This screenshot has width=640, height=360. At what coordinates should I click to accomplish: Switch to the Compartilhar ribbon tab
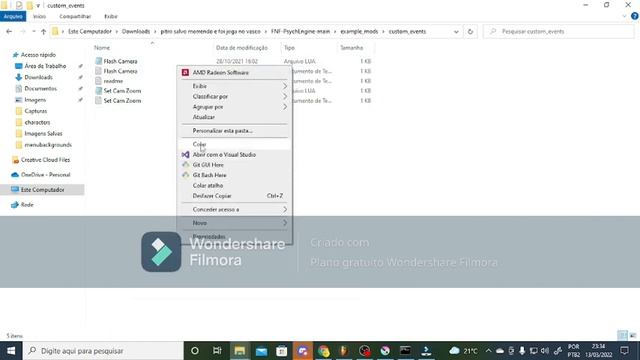click(75, 16)
